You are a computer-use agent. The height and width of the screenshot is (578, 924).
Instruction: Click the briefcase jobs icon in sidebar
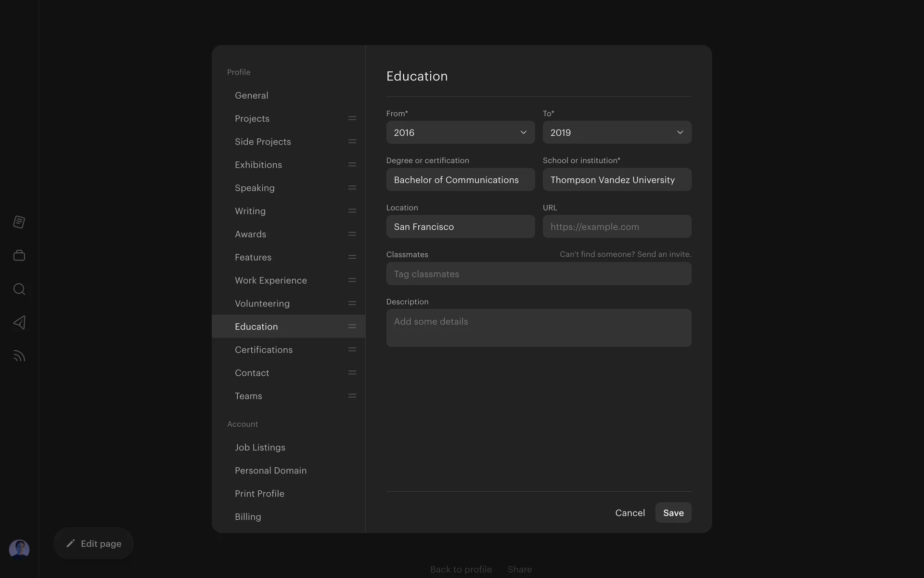click(x=19, y=255)
